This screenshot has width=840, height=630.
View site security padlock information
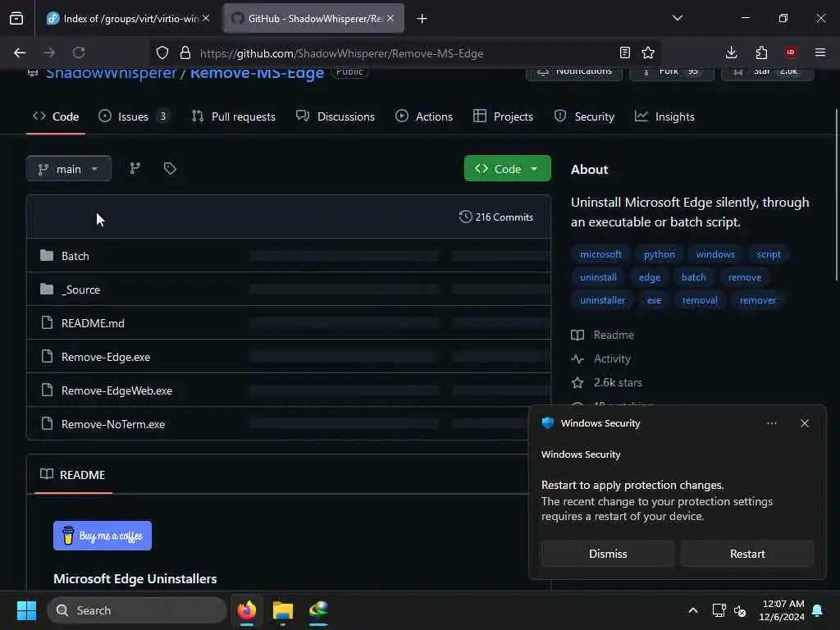[185, 52]
